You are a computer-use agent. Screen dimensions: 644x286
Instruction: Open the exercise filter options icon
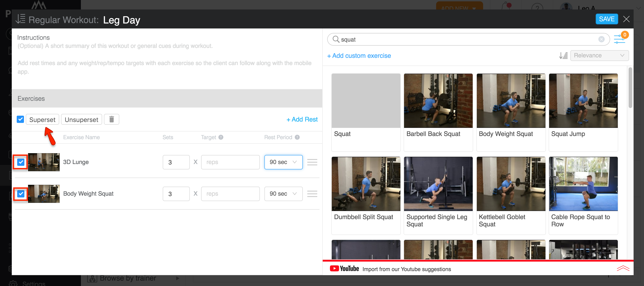coord(620,39)
